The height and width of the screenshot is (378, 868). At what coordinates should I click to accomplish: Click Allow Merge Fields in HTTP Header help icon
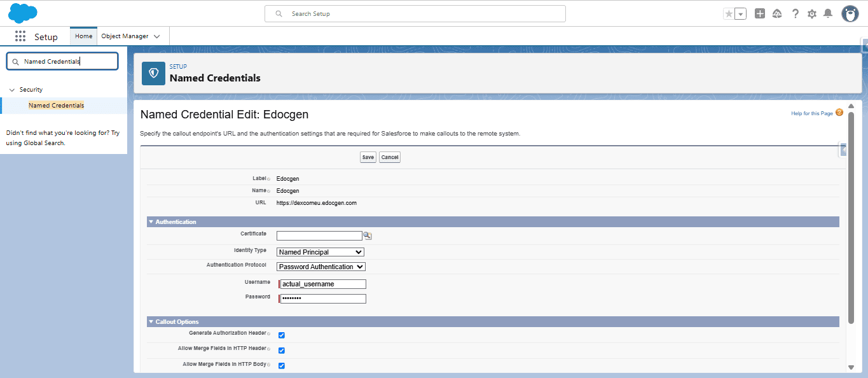click(x=268, y=349)
